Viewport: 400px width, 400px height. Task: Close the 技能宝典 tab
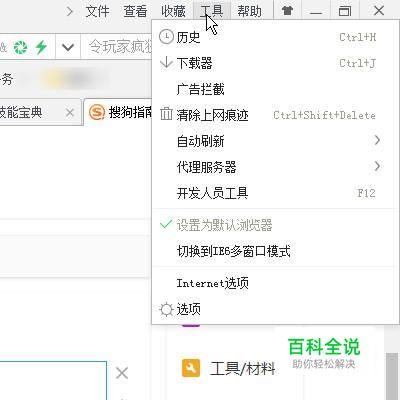coord(70,113)
